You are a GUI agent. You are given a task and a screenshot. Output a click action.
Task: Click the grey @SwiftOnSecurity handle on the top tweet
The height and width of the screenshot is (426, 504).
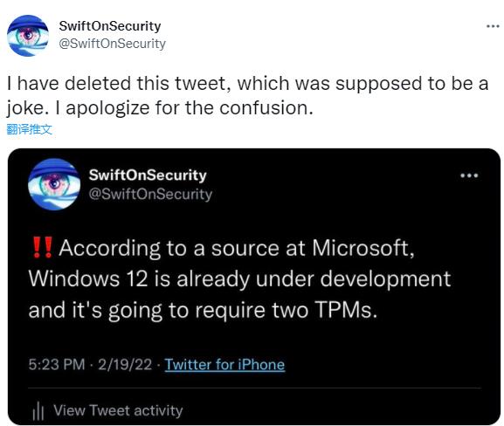[112, 44]
